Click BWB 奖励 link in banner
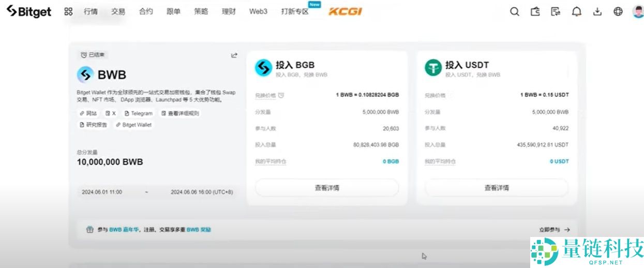This screenshot has width=644, height=268. pyautogui.click(x=199, y=229)
